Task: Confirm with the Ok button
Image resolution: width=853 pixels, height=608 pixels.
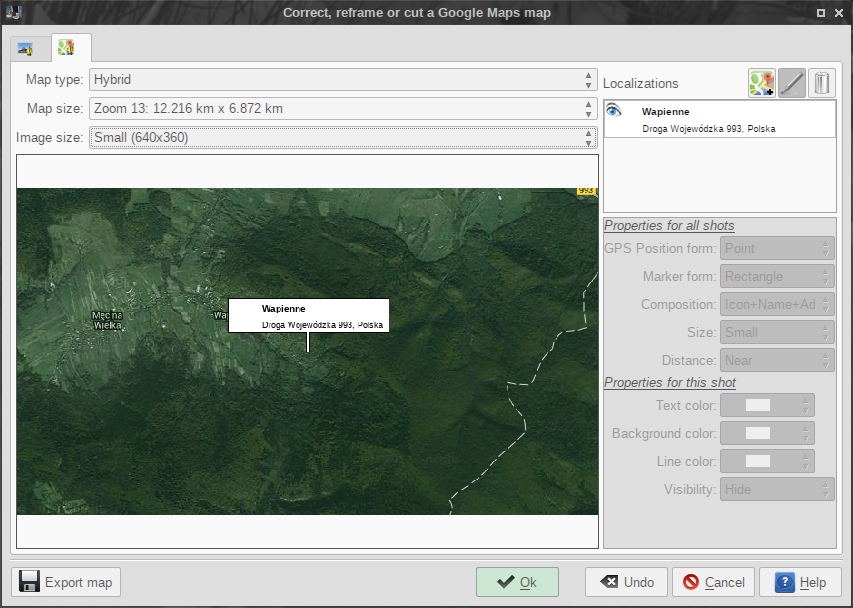Action: (x=517, y=582)
